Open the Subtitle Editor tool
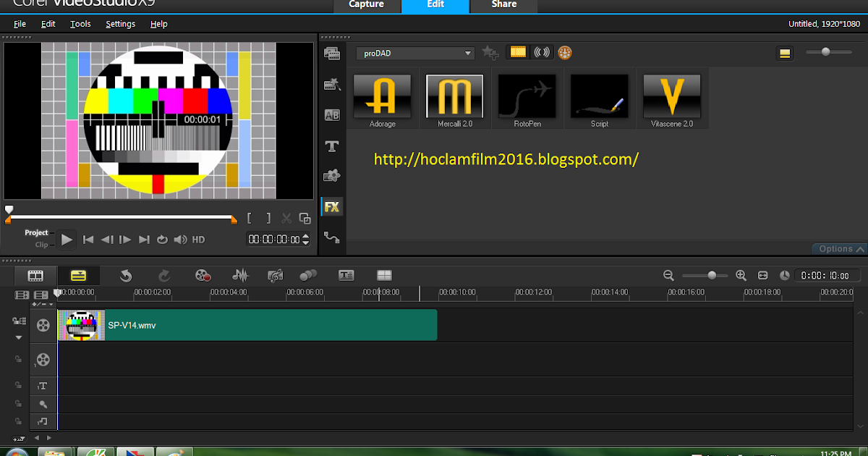The image size is (868, 456). coord(346,275)
